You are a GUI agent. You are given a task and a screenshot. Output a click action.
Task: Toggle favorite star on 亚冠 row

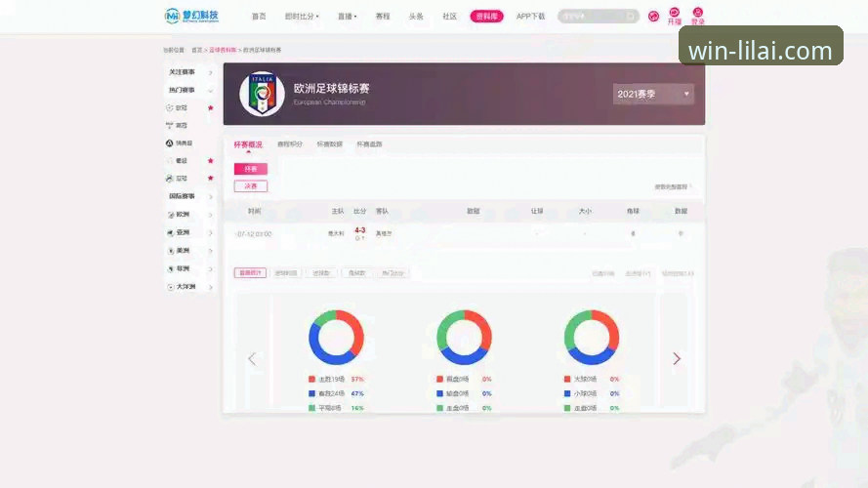(210, 179)
